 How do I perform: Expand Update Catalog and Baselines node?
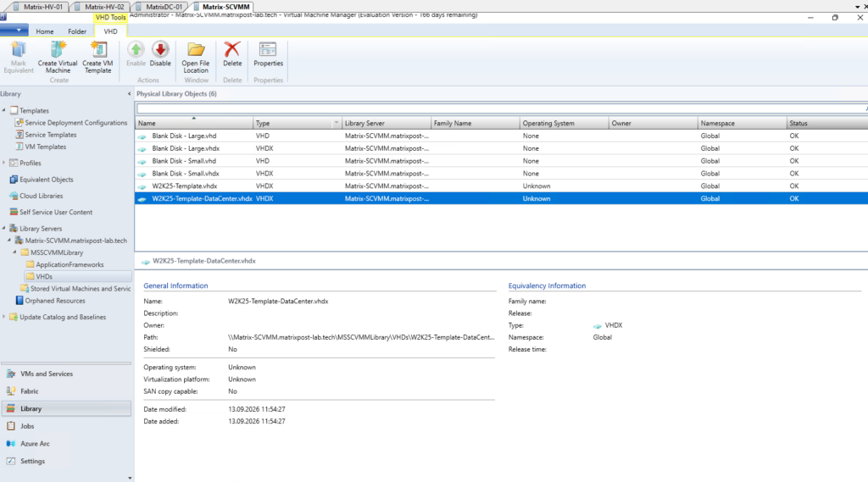[4, 317]
